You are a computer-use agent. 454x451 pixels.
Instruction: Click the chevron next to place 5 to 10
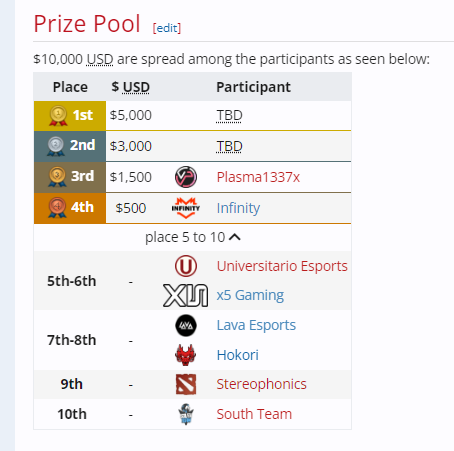click(235, 237)
